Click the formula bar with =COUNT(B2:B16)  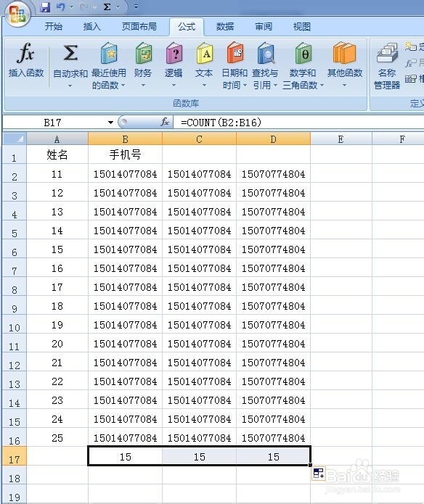click(x=298, y=123)
